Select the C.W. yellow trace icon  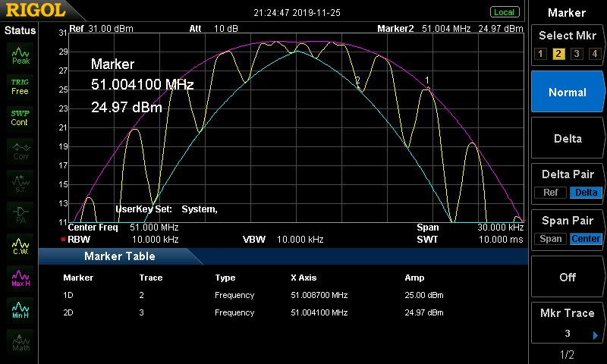(20, 245)
